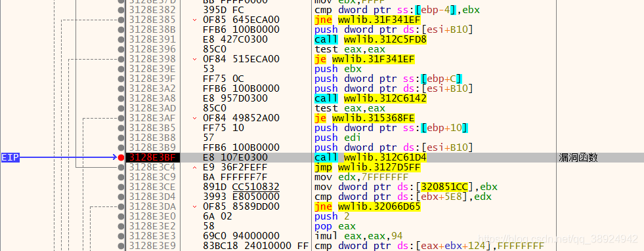Screen dimensions: 644x251
Task: Toggle breakpoint dot beside address 3128E382
Action: coord(121,10)
